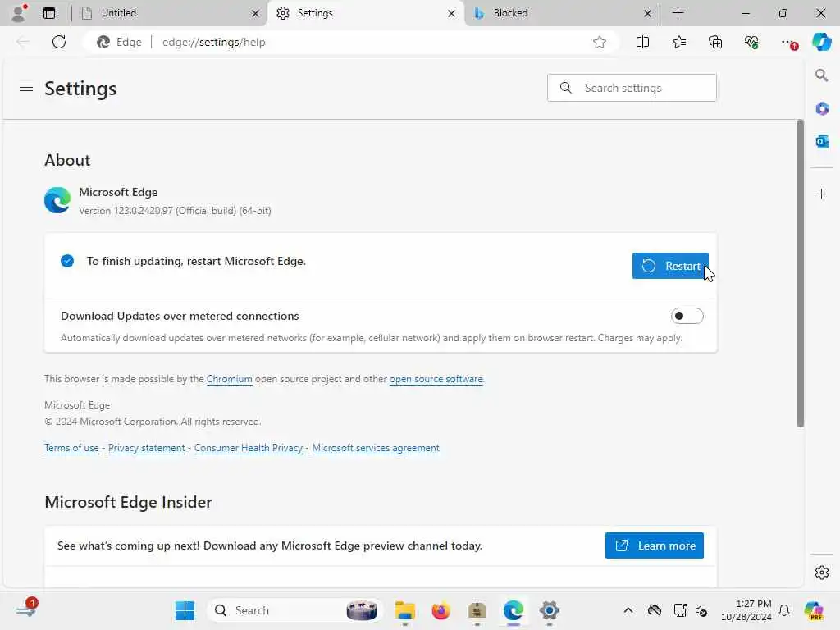The height and width of the screenshot is (630, 840).
Task: Open the Consumer Health Privacy link
Action: tap(248, 448)
